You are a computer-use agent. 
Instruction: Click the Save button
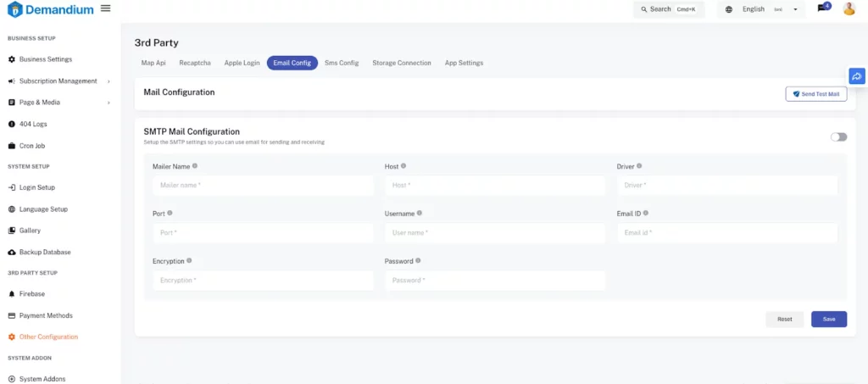tap(829, 320)
